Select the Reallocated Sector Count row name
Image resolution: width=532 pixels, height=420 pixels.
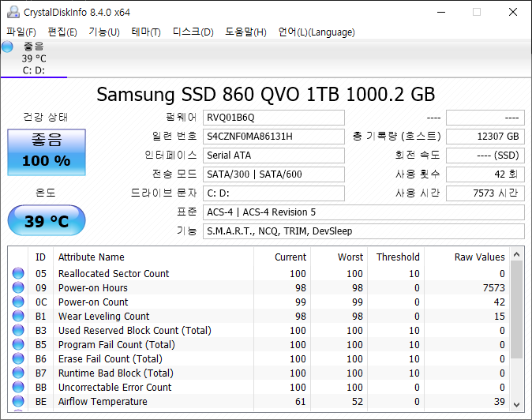114,273
